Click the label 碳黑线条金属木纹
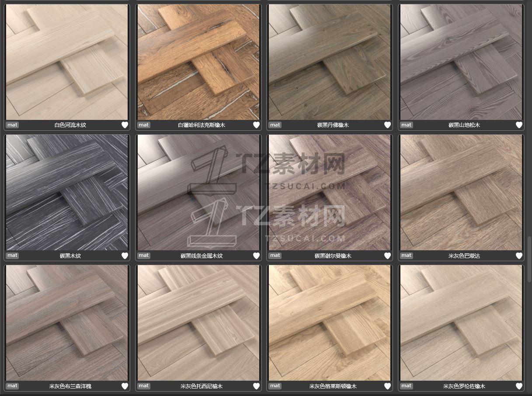 pos(202,256)
